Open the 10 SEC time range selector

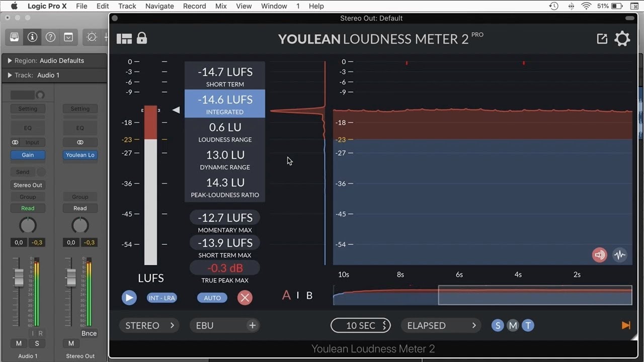(x=361, y=325)
